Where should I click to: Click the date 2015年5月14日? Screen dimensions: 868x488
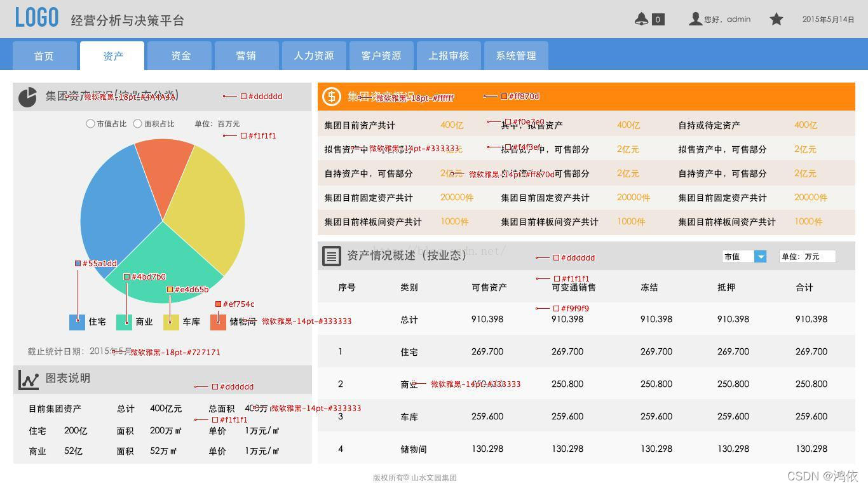[x=828, y=20]
